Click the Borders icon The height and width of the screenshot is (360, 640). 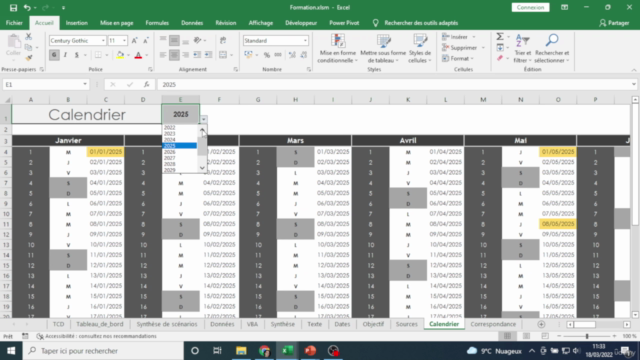pyautogui.click(x=98, y=55)
